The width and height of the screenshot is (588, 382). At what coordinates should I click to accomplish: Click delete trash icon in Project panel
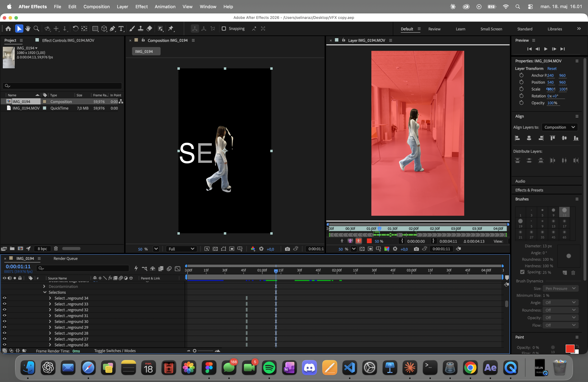(x=56, y=248)
